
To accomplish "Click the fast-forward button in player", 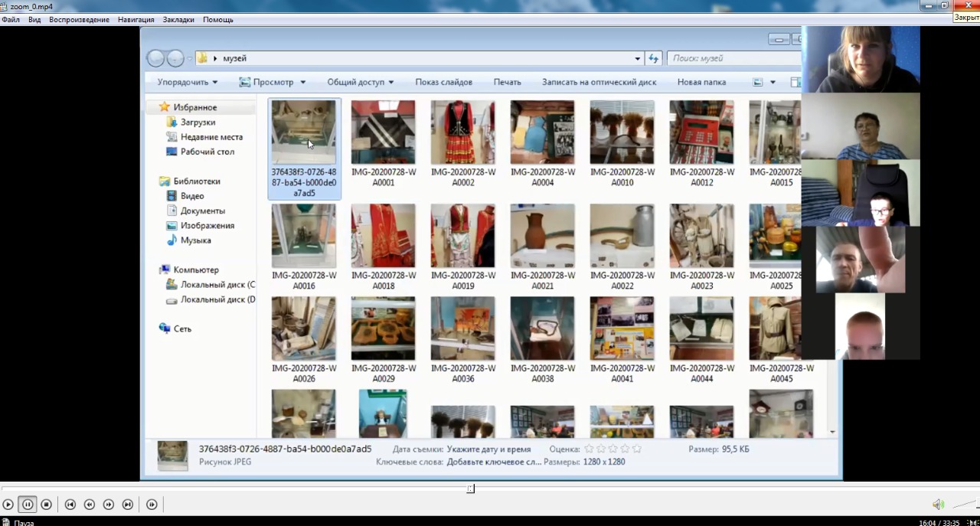I will [109, 505].
